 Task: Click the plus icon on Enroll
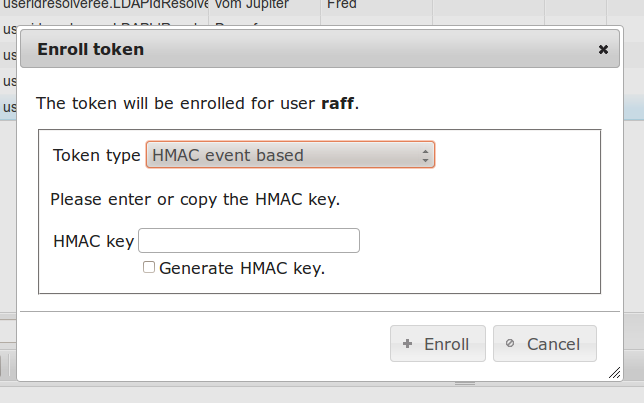[407, 344]
